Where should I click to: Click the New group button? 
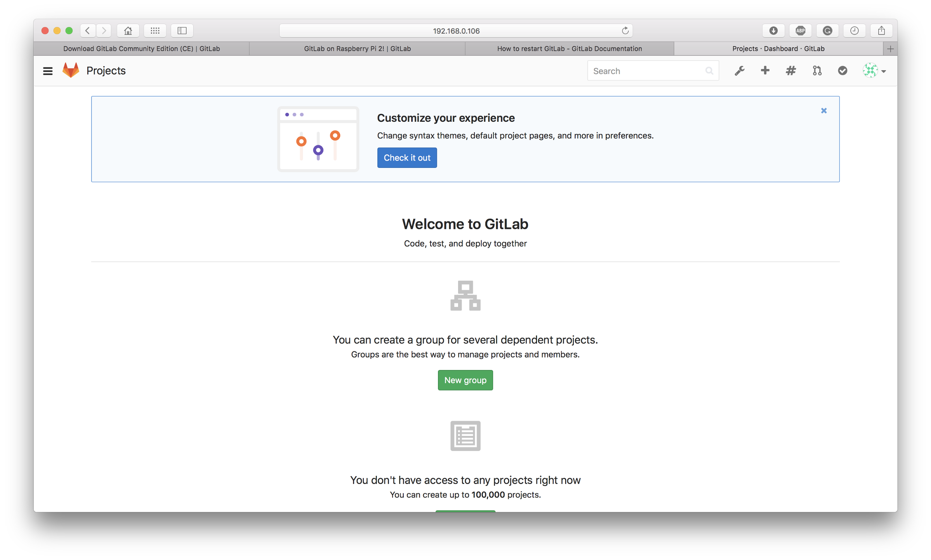(465, 380)
